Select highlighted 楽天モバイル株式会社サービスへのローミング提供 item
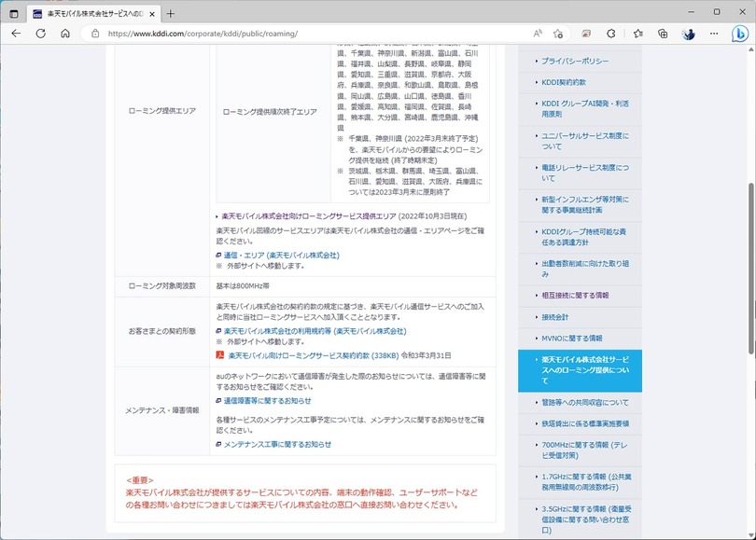The image size is (756, 540). 580,370
